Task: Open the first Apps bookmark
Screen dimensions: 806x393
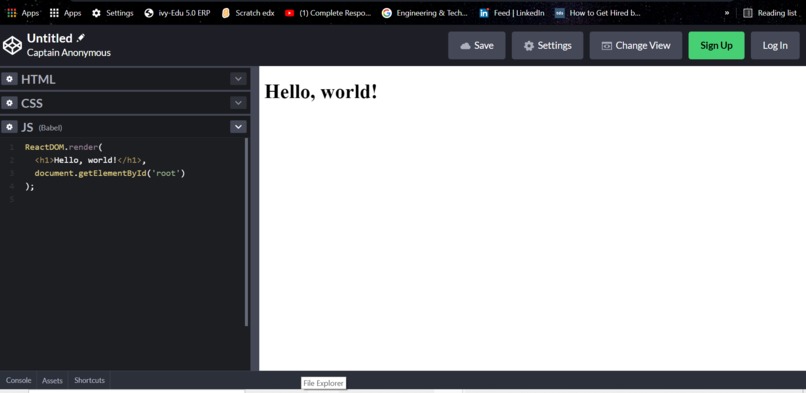Action: [x=23, y=13]
